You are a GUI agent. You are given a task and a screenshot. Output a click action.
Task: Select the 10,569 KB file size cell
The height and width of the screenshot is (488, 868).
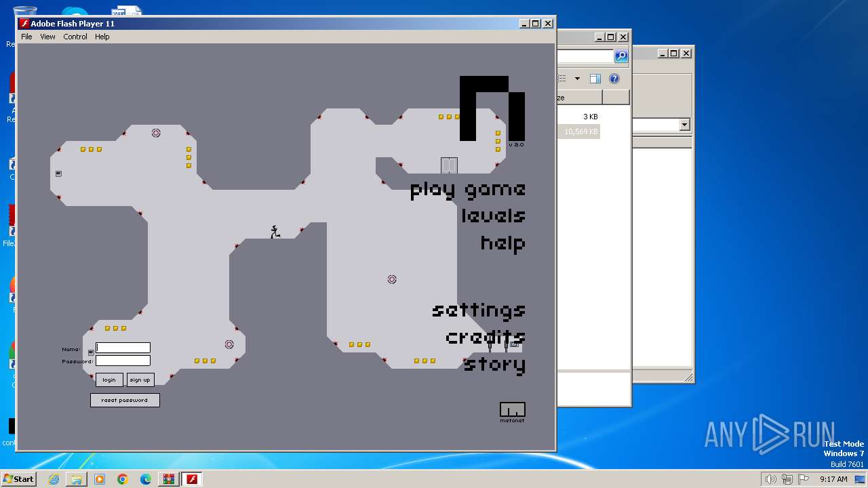click(x=580, y=131)
